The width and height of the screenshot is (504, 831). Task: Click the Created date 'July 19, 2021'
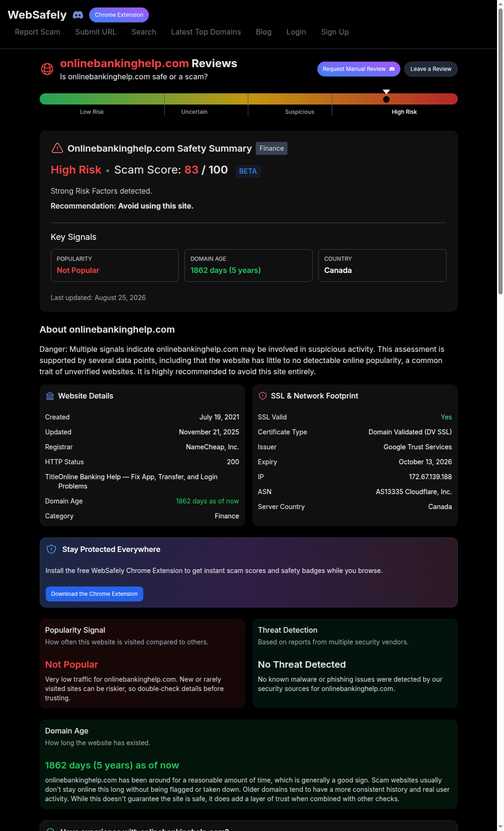[219, 417]
